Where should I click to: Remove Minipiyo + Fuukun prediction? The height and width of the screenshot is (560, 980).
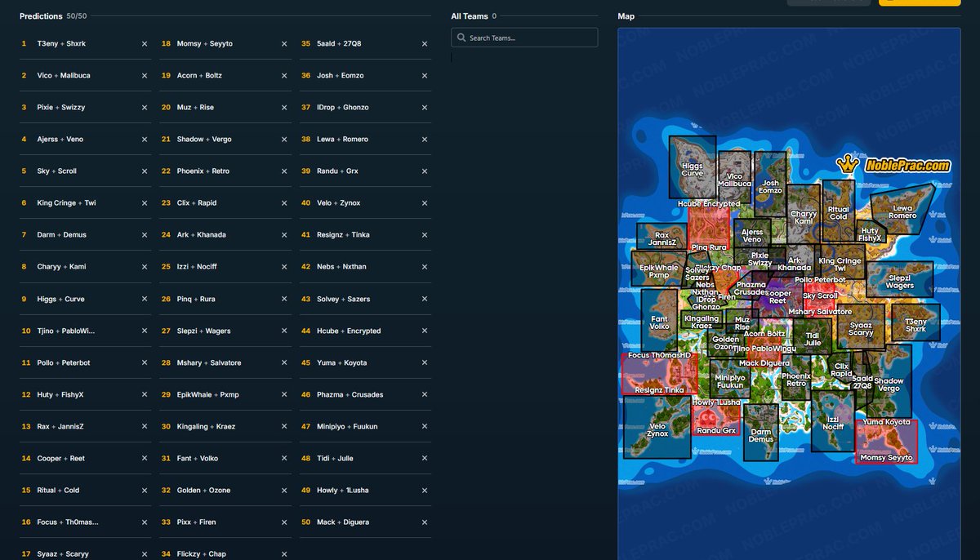[x=425, y=427]
